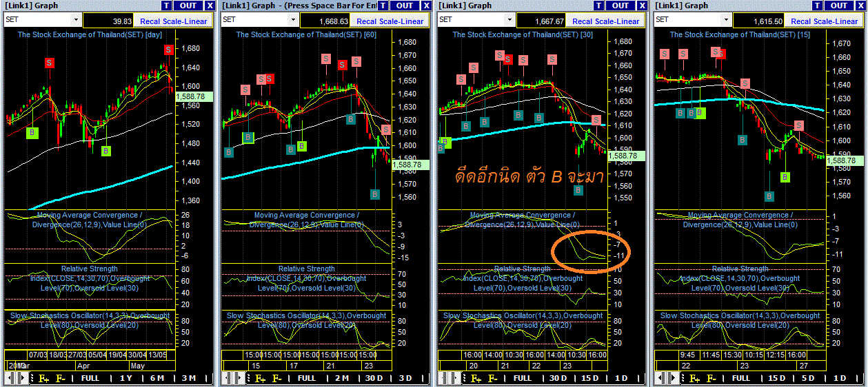
Task: Click Recal Scale-Linear in the 30-minute chart
Action: pyautogui.click(x=605, y=21)
